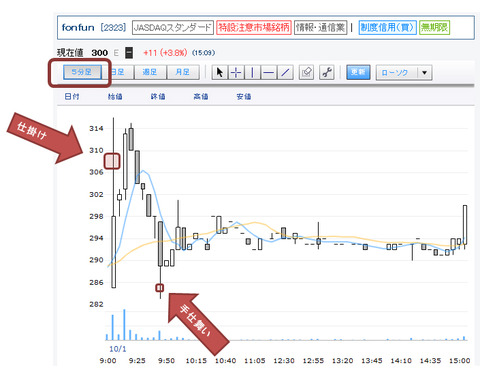Click the final tall candlestick near 15:00
This screenshot has height=374, width=480.
465,225
